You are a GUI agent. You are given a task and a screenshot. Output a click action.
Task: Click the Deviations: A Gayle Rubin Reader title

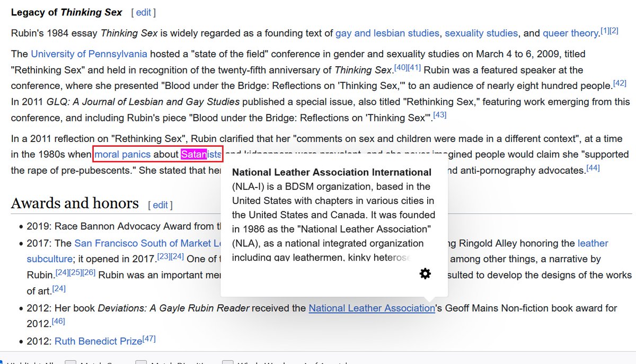tap(174, 308)
